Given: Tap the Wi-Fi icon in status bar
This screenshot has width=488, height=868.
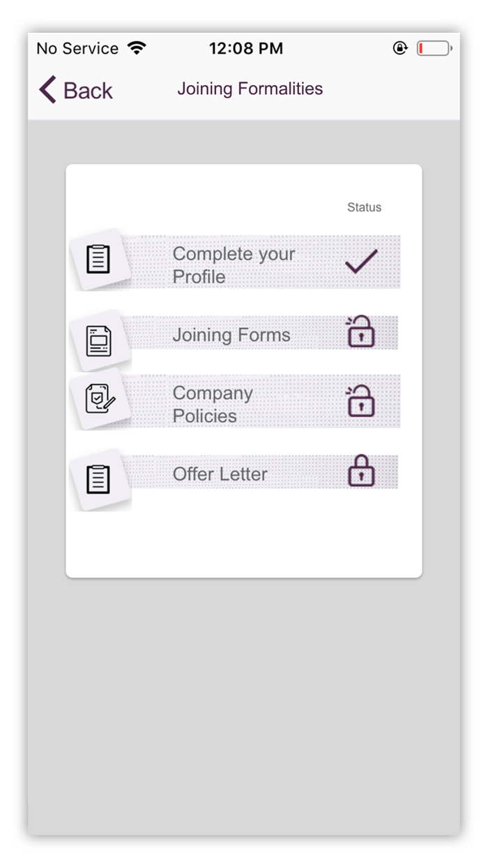Looking at the screenshot, I should pyautogui.click(x=137, y=48).
